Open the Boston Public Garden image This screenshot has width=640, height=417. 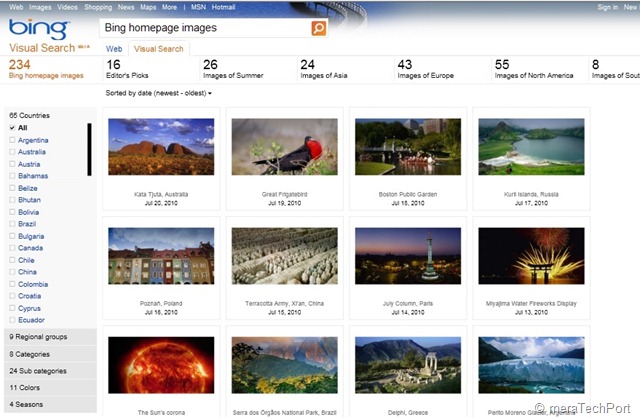pos(408,147)
